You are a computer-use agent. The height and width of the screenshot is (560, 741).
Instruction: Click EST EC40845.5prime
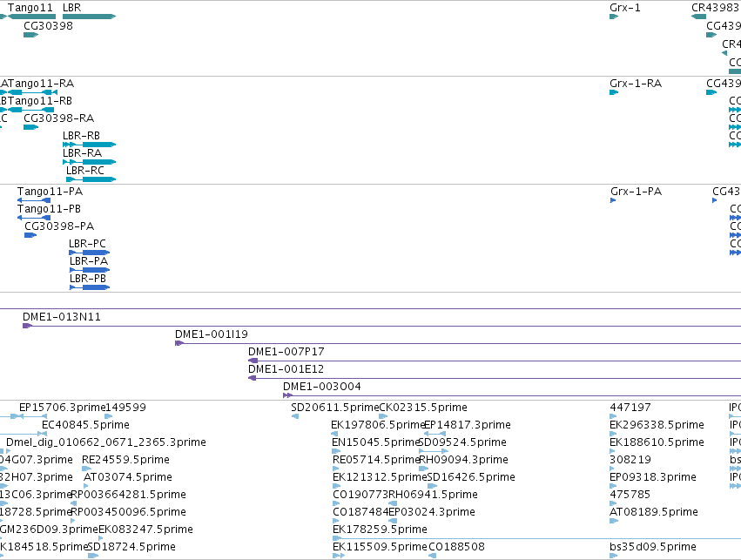[44, 434]
